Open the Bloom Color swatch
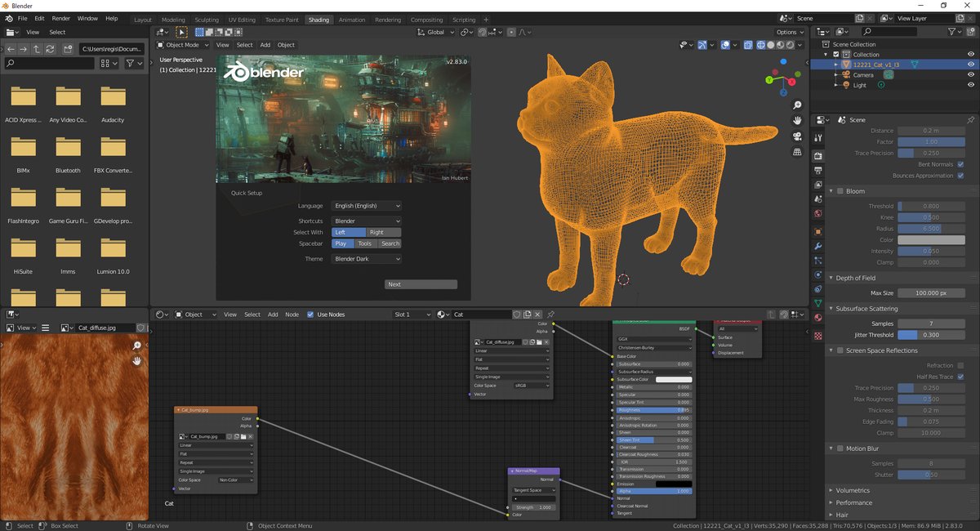The height and width of the screenshot is (531, 980). pyautogui.click(x=931, y=239)
